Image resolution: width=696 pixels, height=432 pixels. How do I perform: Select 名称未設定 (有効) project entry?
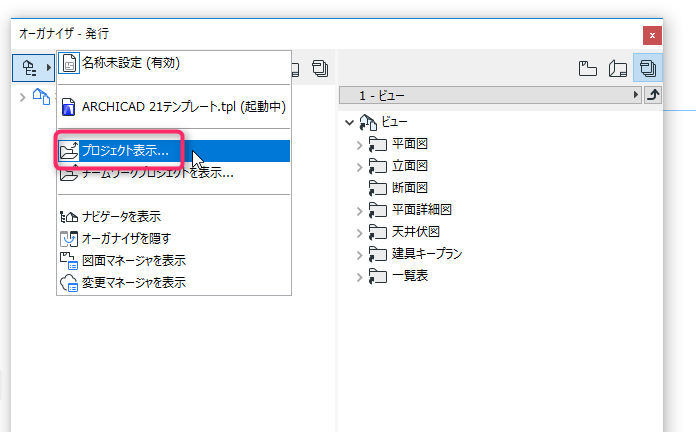coord(174,63)
